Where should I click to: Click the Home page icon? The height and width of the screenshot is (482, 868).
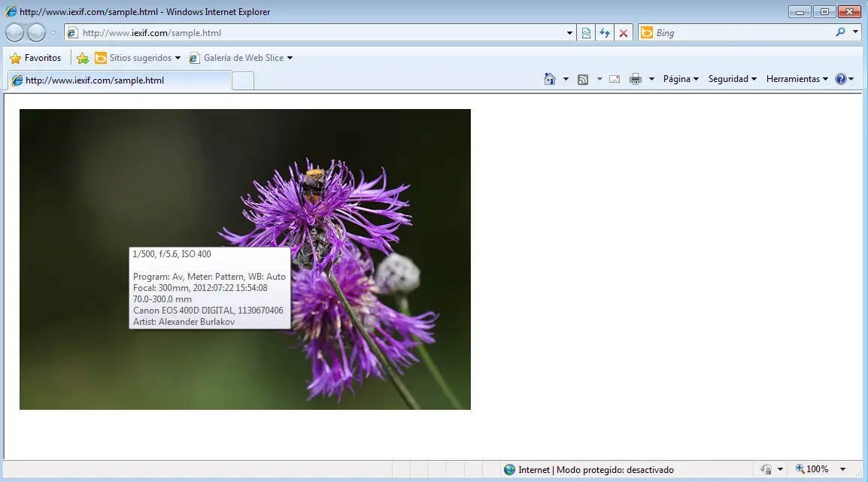tap(549, 79)
